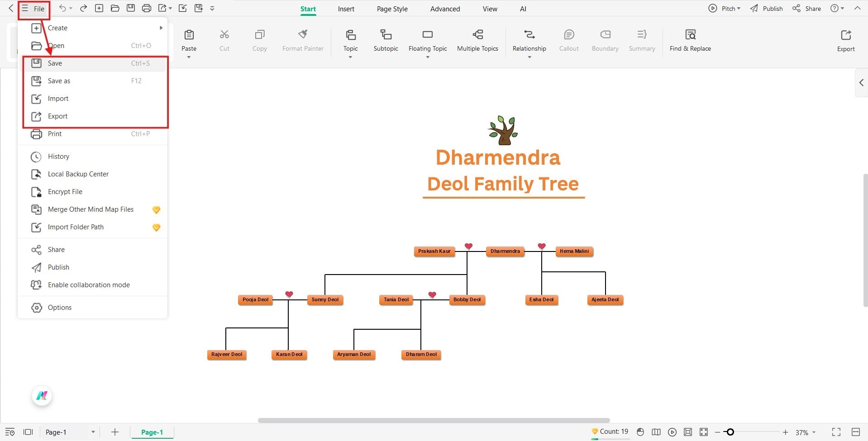Image resolution: width=868 pixels, height=441 pixels.
Task: Switch to the Advanced ribbon tab
Action: pyautogui.click(x=444, y=9)
